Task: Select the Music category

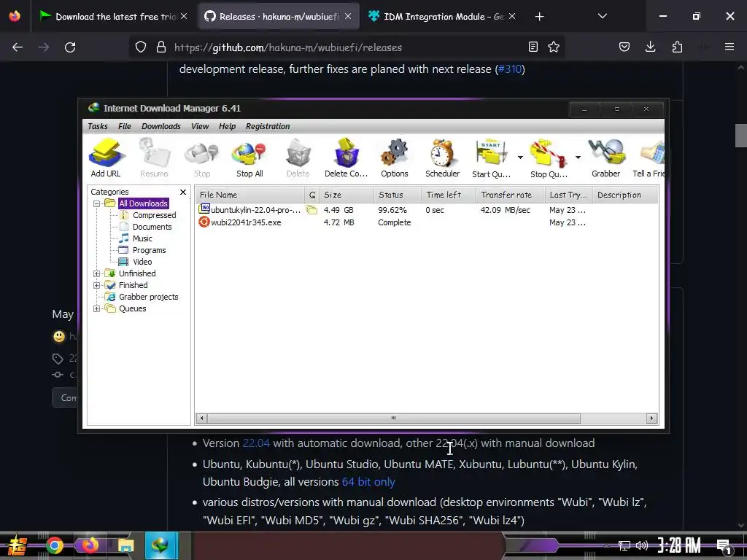Action: [142, 238]
